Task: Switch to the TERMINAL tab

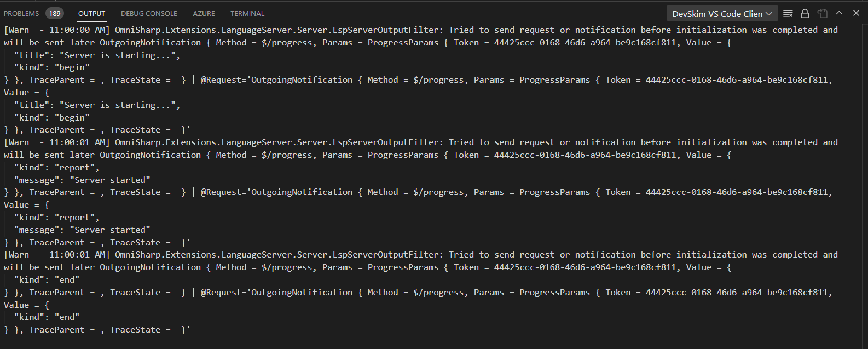Action: [x=247, y=13]
